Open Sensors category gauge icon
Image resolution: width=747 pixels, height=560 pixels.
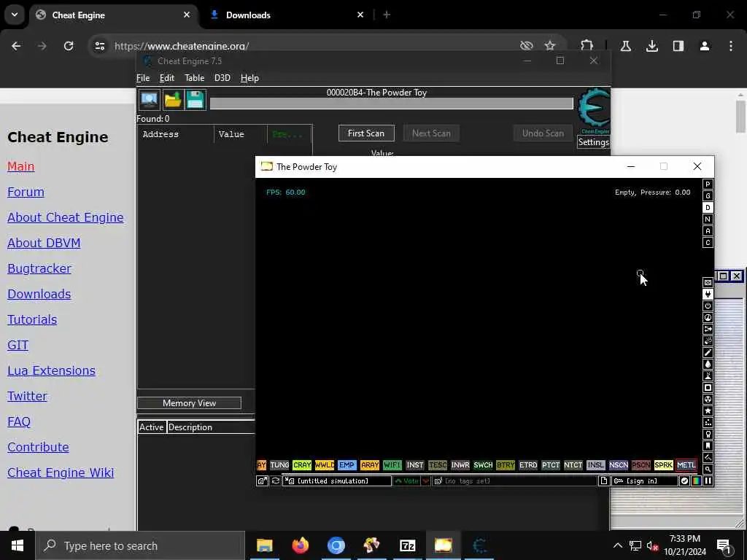[708, 318]
